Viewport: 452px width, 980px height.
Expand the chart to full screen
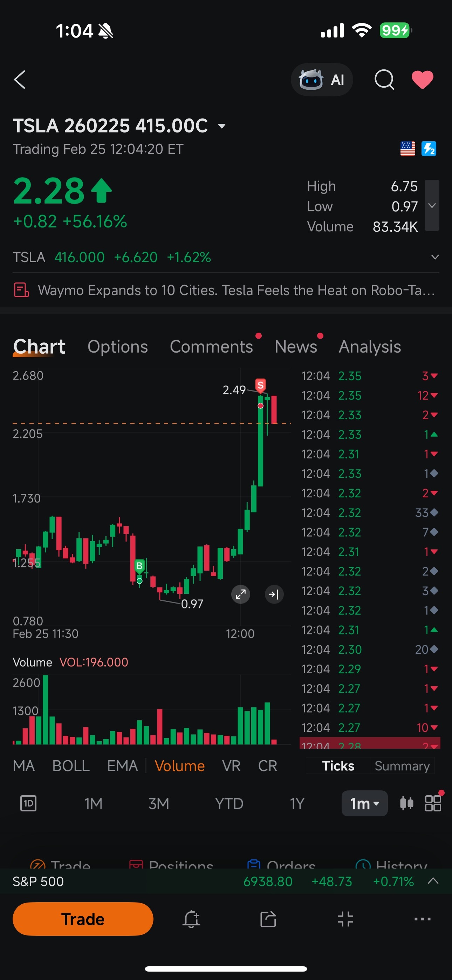(x=240, y=594)
